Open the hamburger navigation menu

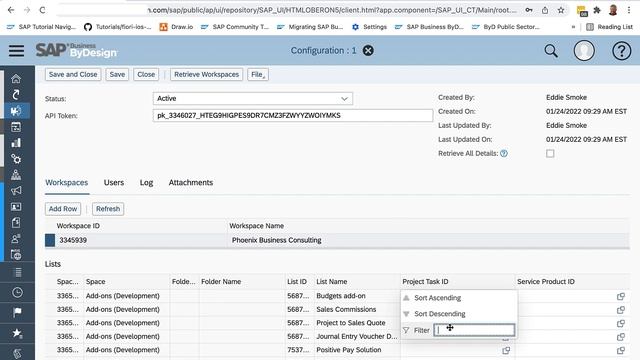click(16, 51)
